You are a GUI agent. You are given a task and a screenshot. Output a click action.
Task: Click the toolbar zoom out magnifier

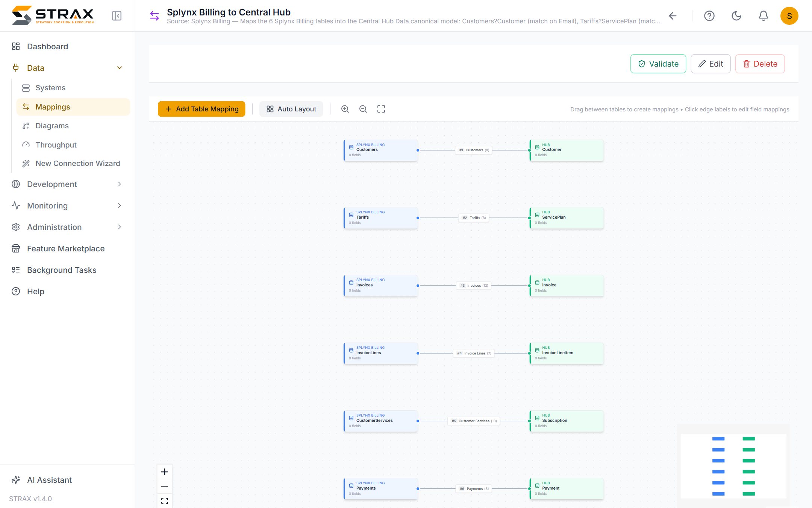point(363,109)
